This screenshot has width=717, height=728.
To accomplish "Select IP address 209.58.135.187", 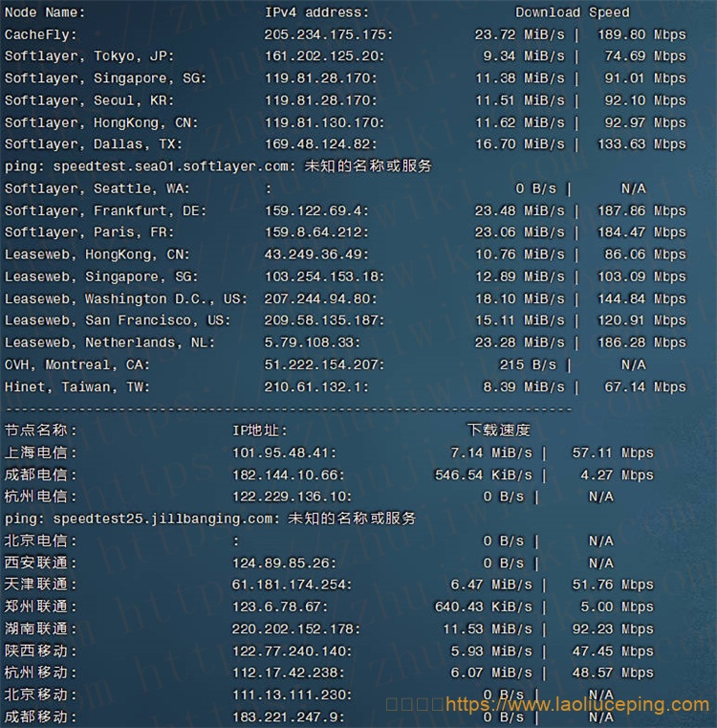I will [x=324, y=320].
